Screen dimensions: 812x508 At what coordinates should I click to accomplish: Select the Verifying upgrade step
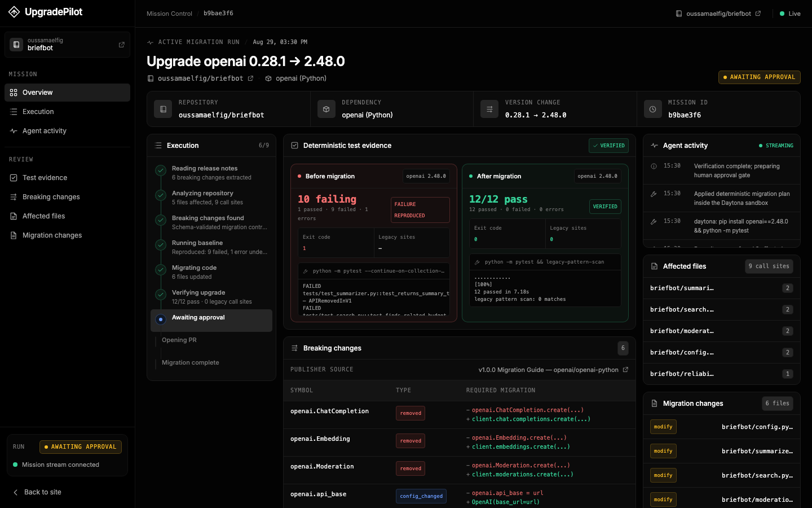(211, 297)
